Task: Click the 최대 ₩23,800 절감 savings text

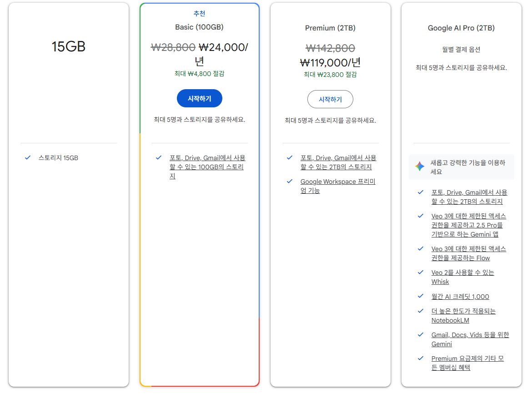Action: 330,75
